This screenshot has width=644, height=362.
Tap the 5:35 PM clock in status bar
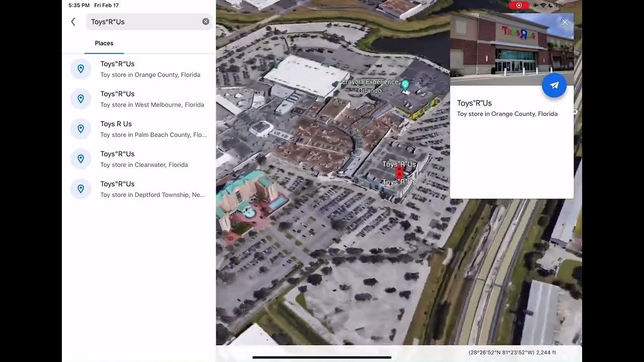pos(79,5)
